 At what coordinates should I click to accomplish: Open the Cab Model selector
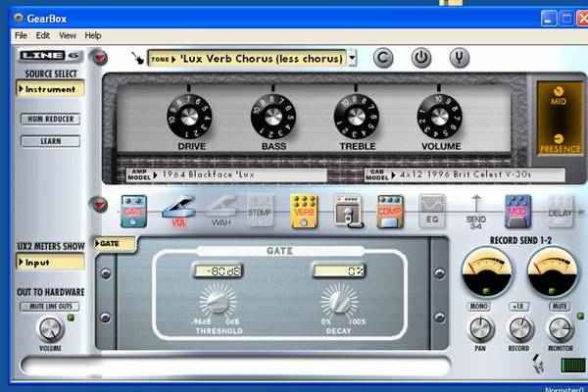coord(465,174)
